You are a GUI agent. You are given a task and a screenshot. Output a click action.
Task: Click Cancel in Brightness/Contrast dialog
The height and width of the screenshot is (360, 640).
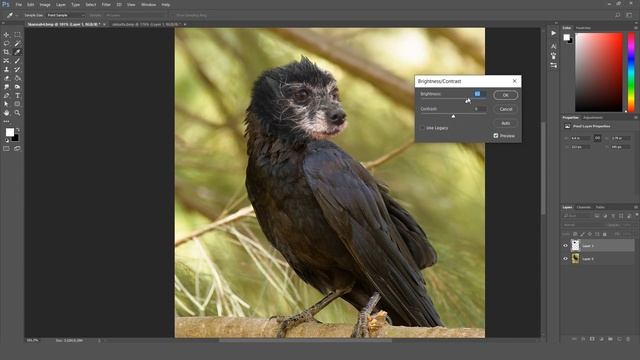(x=505, y=109)
